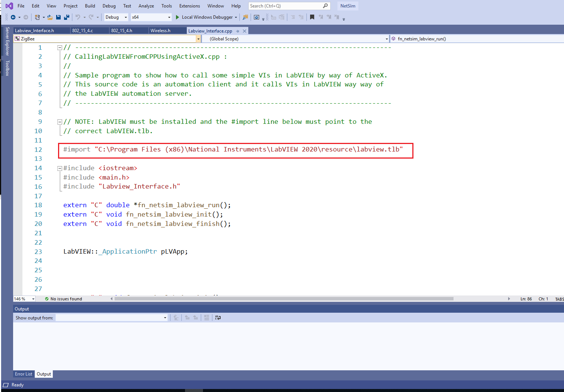Screen dimensions: 564x392
Task: Click the Find in Files toolbar icon
Action: pyautogui.click(x=245, y=17)
